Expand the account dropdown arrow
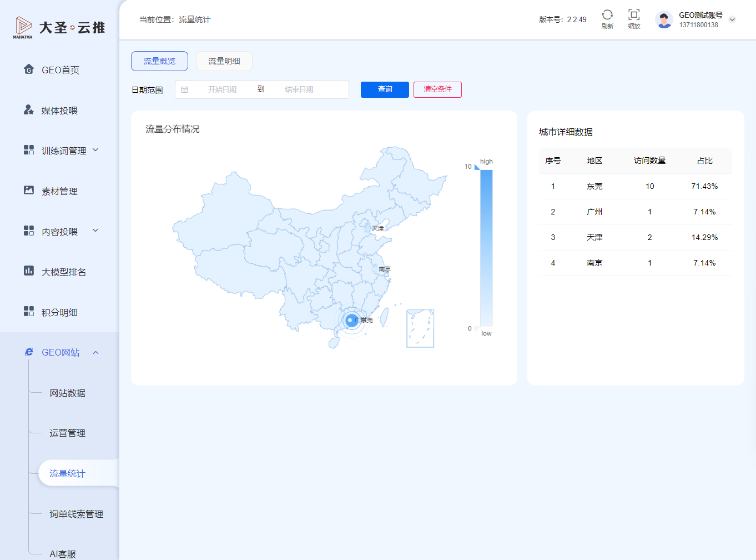The width and height of the screenshot is (756, 560). point(732,19)
